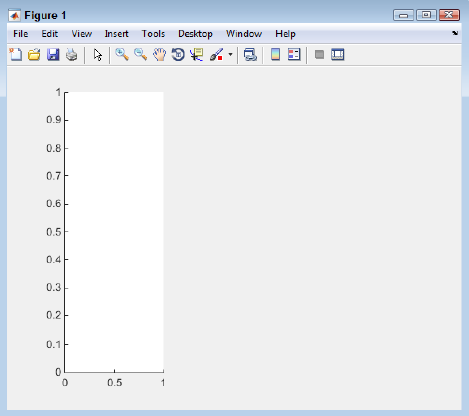Select the Brush/Select Data tool
The image size is (469, 416).
pos(216,55)
